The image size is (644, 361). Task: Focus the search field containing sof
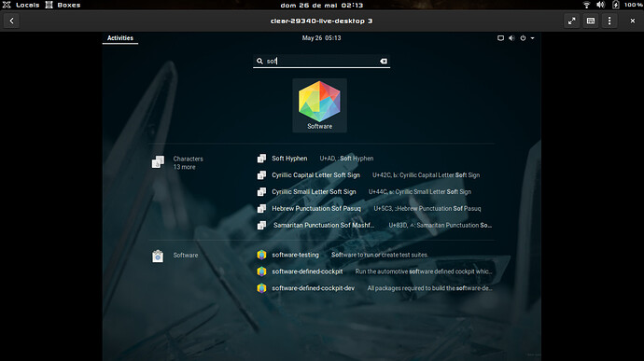coord(322,62)
